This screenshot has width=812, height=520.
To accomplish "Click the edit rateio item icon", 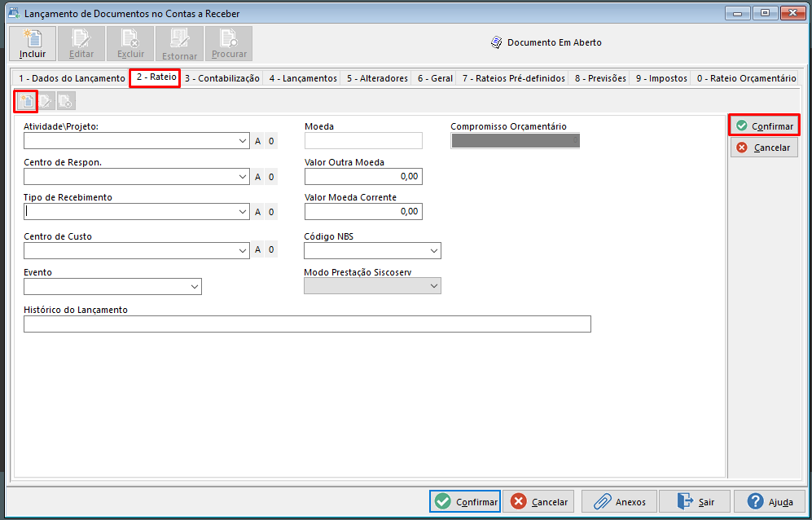I will tap(46, 101).
